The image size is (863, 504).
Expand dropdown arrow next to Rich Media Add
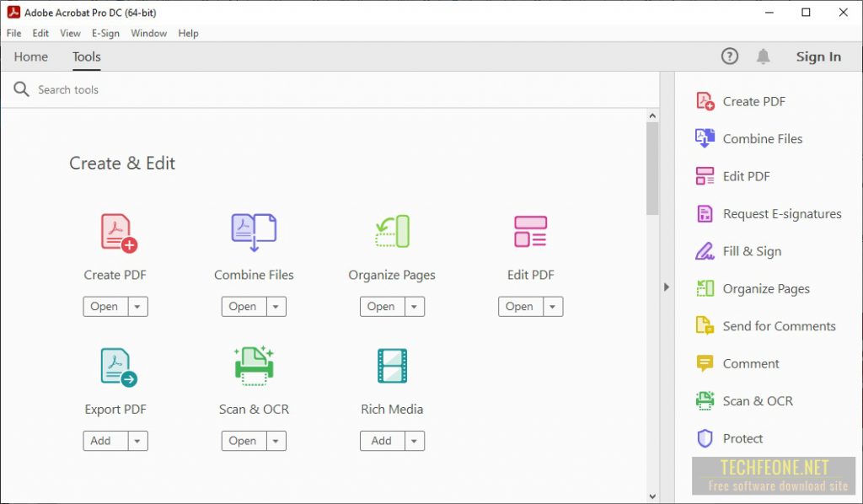click(x=415, y=441)
